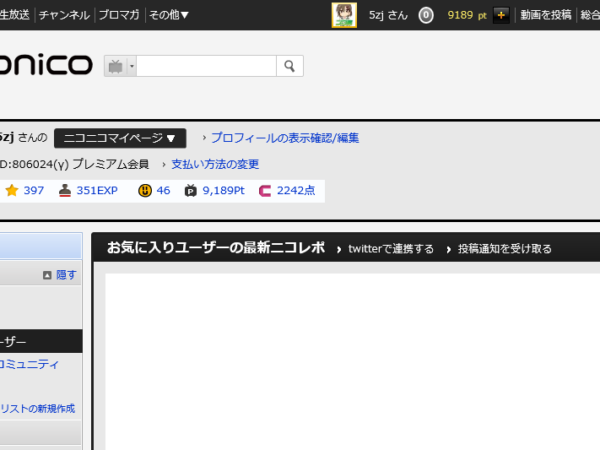Click the niconico logo
This screenshot has height=450, width=600.
tap(45, 64)
